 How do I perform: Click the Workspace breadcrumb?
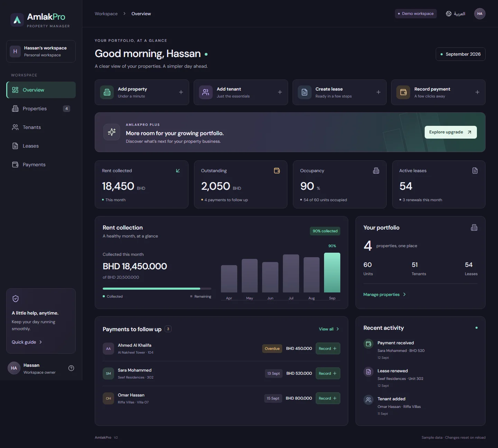click(106, 14)
